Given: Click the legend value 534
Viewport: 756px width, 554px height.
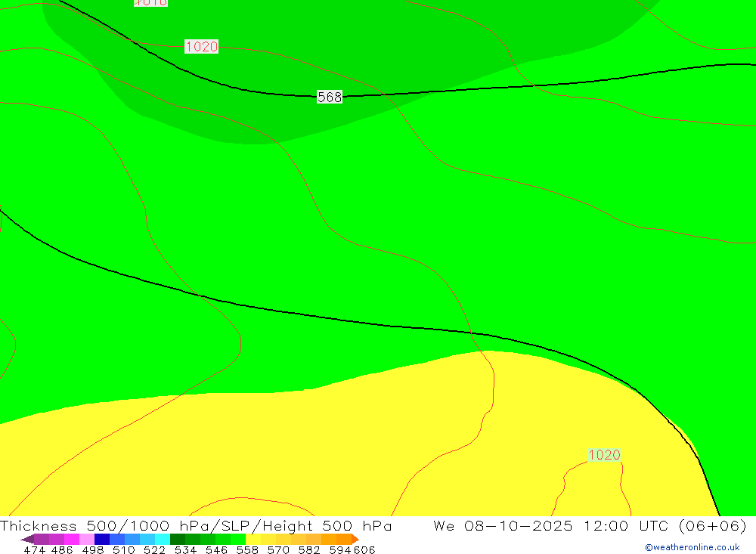Looking at the screenshot, I should click(x=186, y=549).
